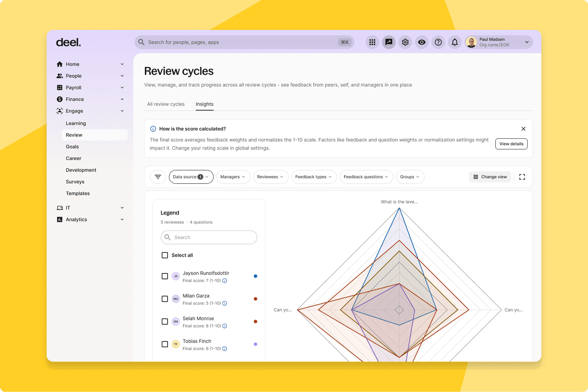The width and height of the screenshot is (588, 392).
Task: Click Milan Garza final score info icon
Action: tap(225, 304)
